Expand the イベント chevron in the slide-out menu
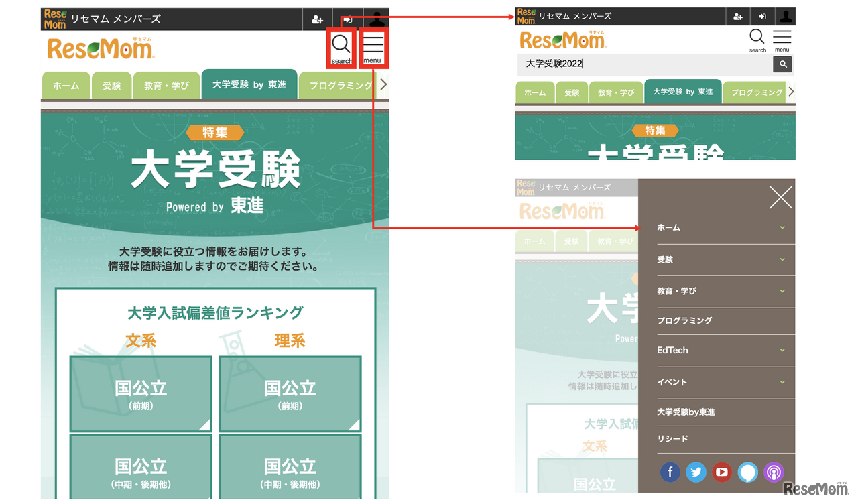 click(782, 382)
